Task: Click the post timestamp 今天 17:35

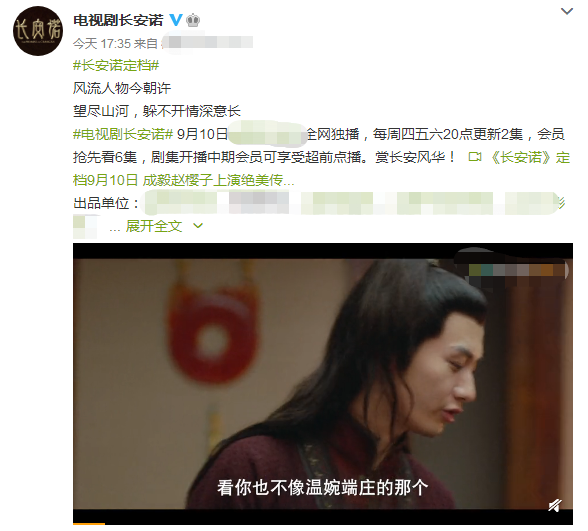Action: point(101,44)
